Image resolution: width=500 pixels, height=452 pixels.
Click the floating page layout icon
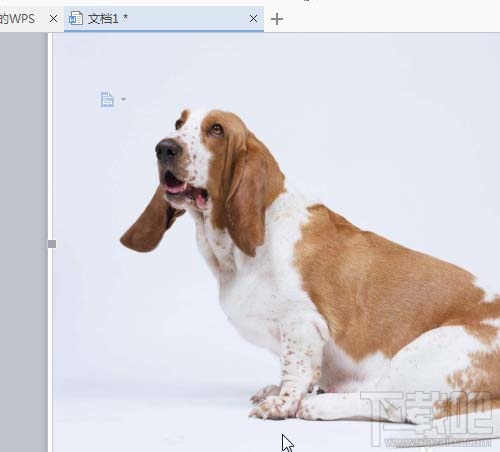pyautogui.click(x=107, y=99)
